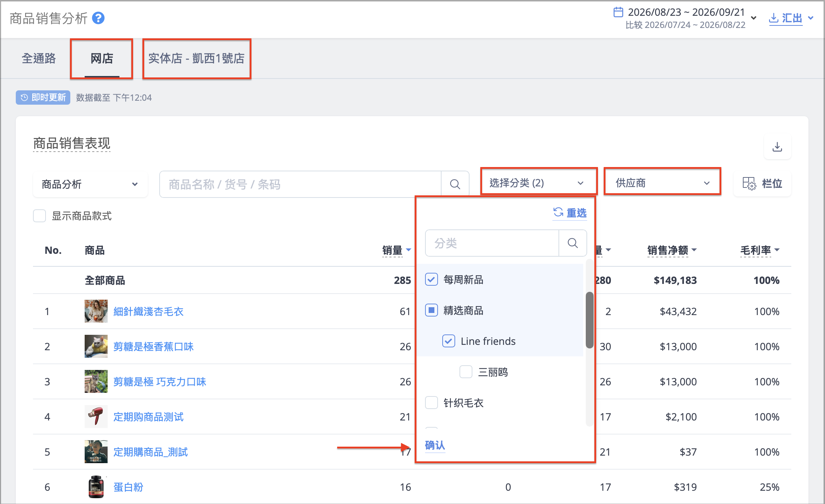825x504 pixels.
Task: Click the 即时更新 refresh badge
Action: [x=43, y=98]
